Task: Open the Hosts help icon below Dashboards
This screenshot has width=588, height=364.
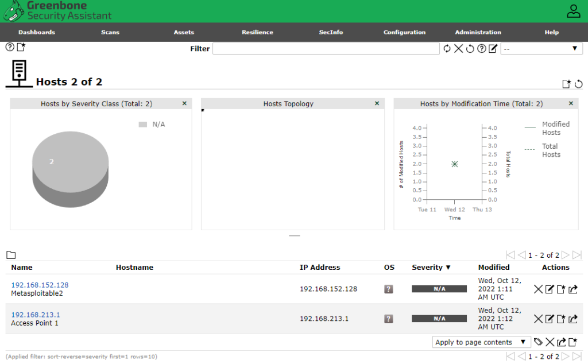Action: click(x=10, y=47)
